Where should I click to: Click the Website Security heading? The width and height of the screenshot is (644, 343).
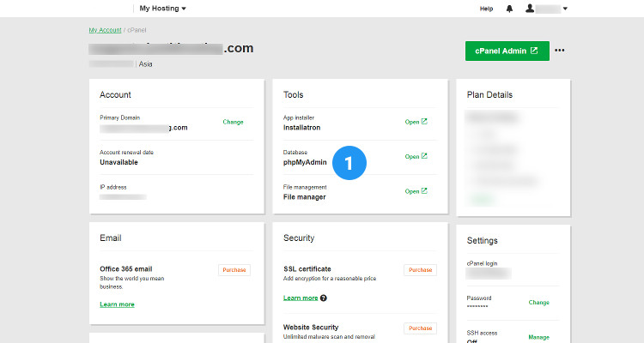tap(311, 328)
